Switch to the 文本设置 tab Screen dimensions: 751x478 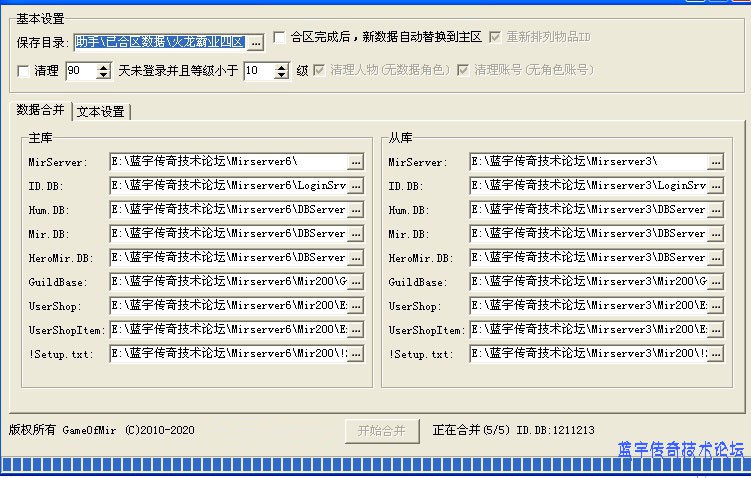point(101,112)
